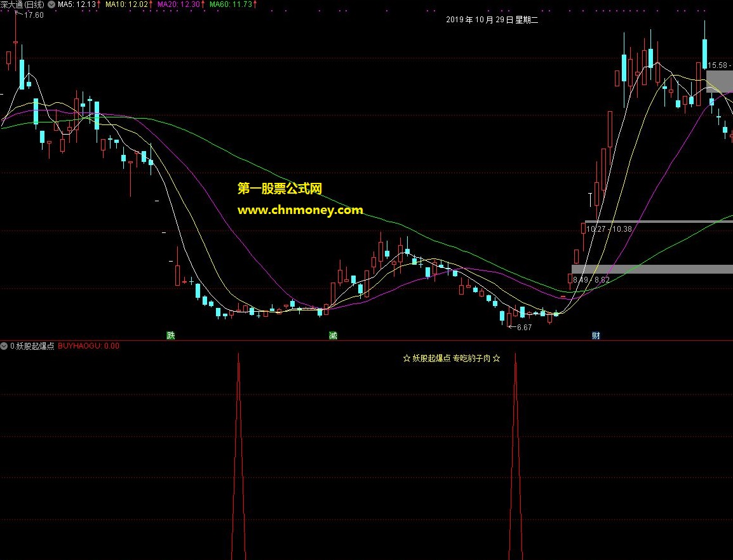Click the 0.妖股起爆点 indicator name

(x=32, y=346)
